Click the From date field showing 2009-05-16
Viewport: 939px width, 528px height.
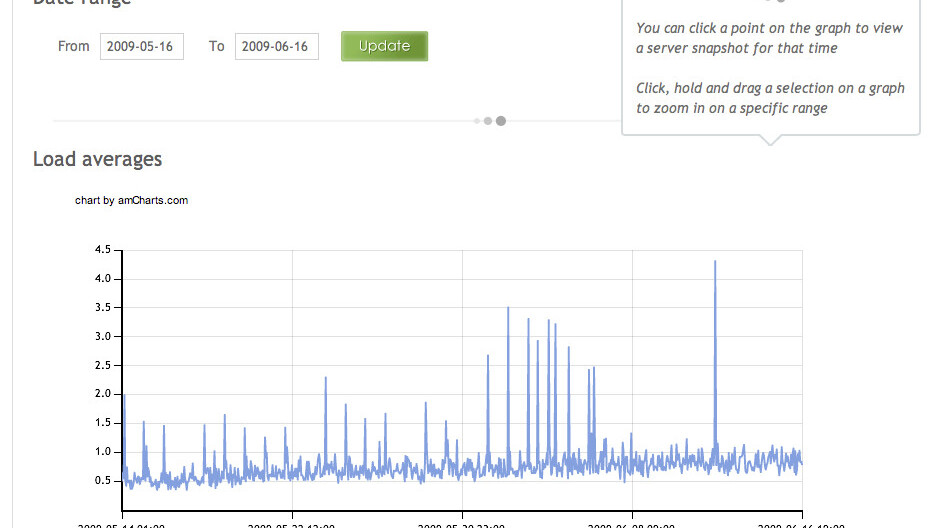coord(141,46)
